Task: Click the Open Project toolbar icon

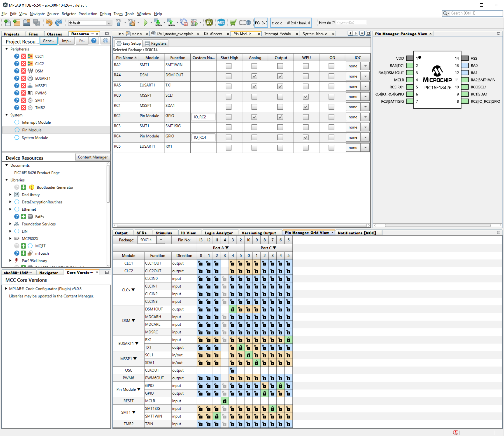Action: [27, 23]
